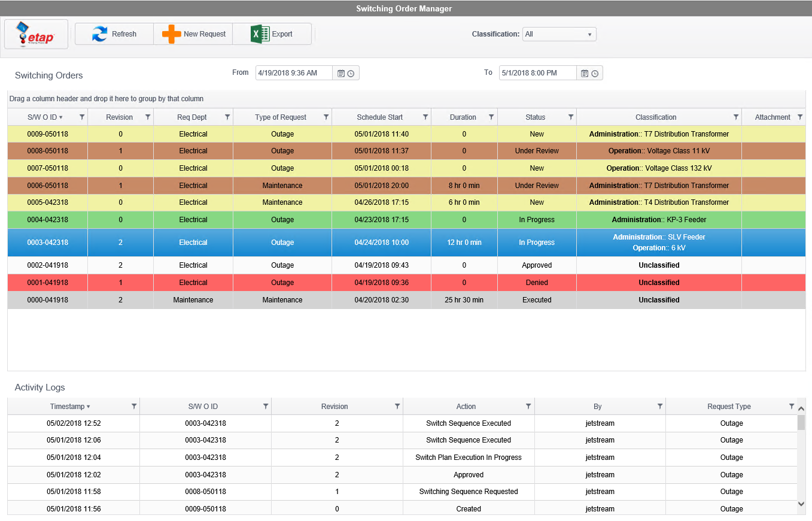Click the Attachment column filter funnel

click(x=800, y=117)
